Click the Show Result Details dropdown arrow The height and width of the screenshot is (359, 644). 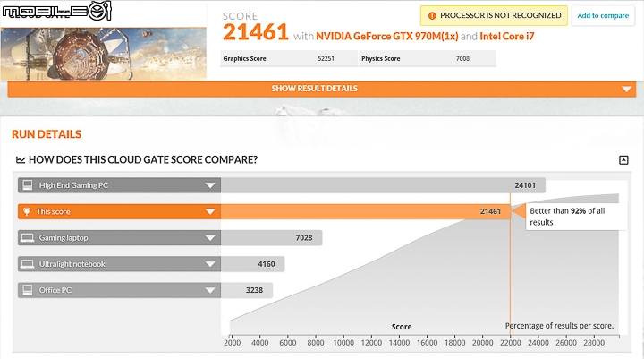click(626, 89)
